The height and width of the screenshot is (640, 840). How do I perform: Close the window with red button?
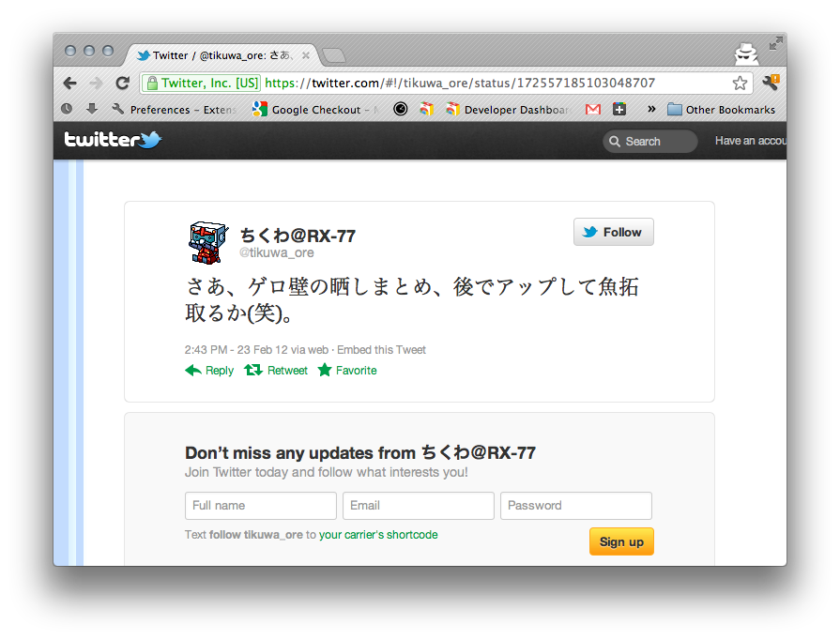(x=70, y=51)
